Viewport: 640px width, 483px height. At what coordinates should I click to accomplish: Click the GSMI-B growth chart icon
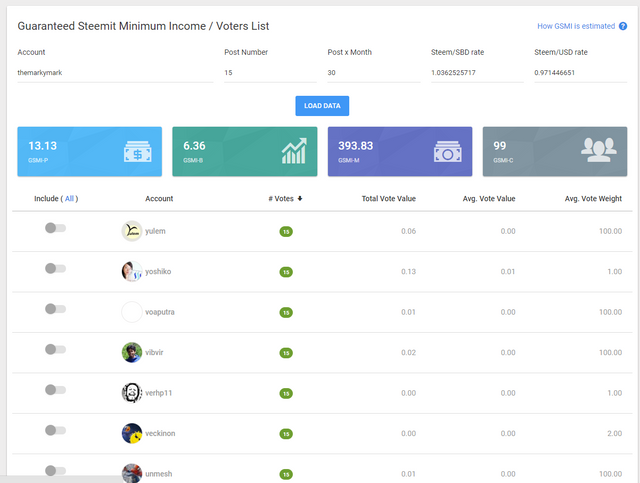pyautogui.click(x=294, y=151)
